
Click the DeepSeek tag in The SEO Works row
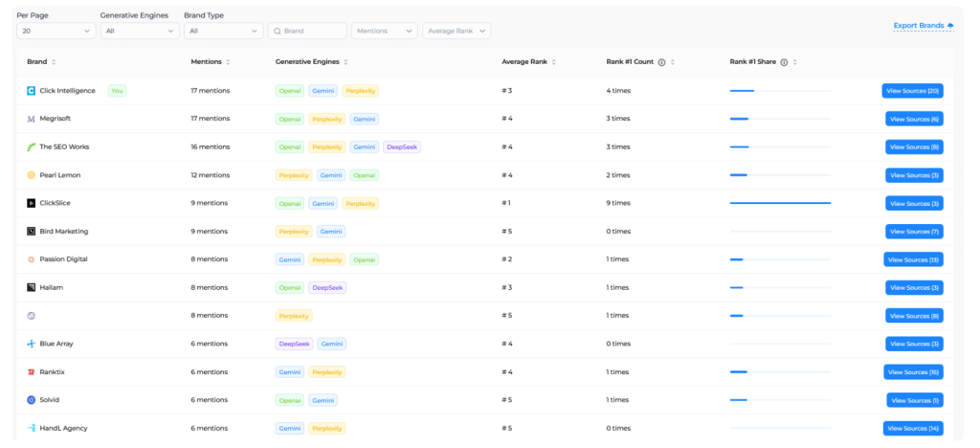[402, 147]
